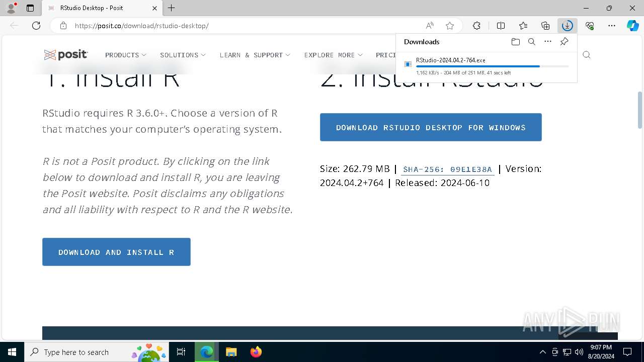
Task: Open Task View on taskbar
Action: pyautogui.click(x=181, y=352)
